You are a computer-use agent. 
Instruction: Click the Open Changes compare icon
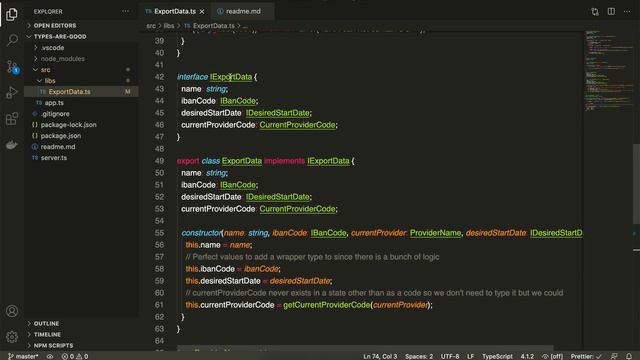595,11
